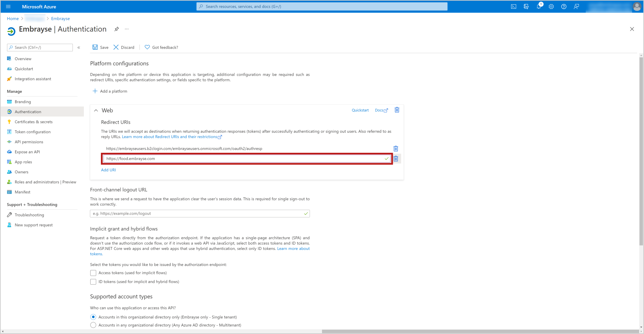Click the sidebar Search (Ctrl+/) box

(40, 48)
